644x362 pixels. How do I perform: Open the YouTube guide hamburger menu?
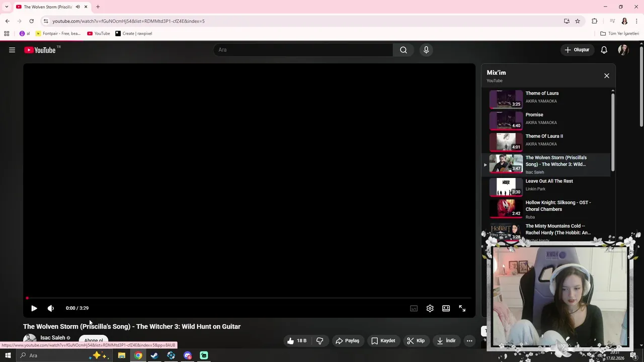[12, 50]
